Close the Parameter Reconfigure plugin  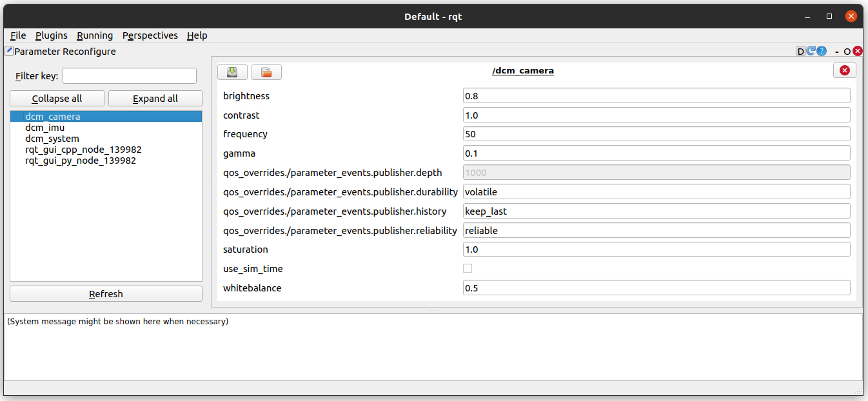pyautogui.click(x=858, y=51)
